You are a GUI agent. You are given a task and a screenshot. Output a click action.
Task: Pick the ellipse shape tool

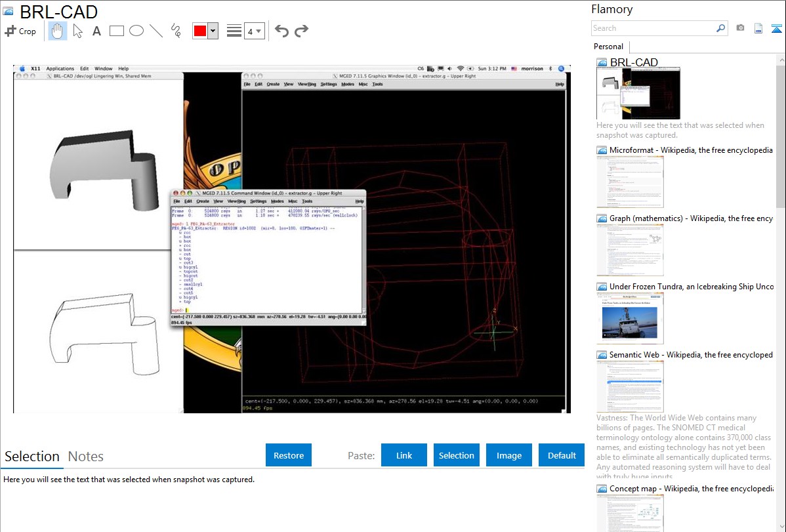pos(136,31)
